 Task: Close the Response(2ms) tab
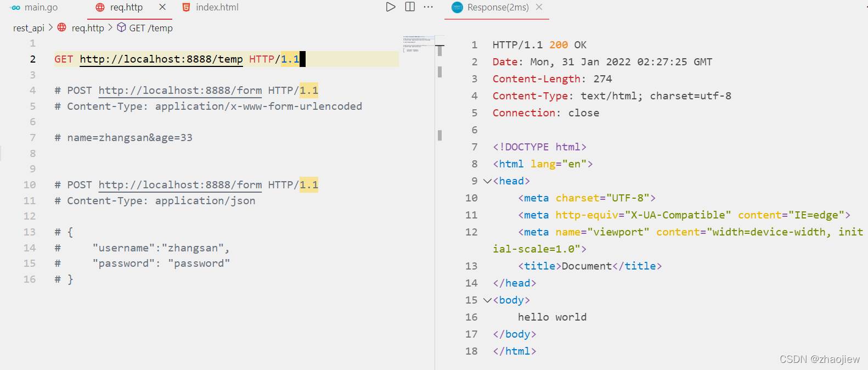tap(539, 7)
